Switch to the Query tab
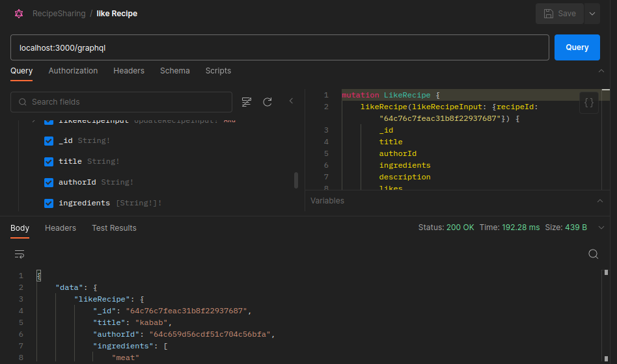617x364 pixels. pyautogui.click(x=21, y=71)
